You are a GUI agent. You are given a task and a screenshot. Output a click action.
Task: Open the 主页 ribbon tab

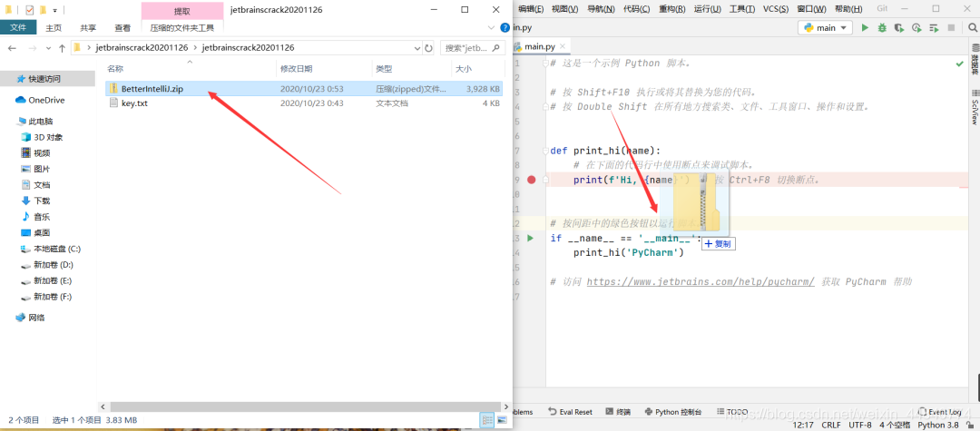[x=54, y=28]
